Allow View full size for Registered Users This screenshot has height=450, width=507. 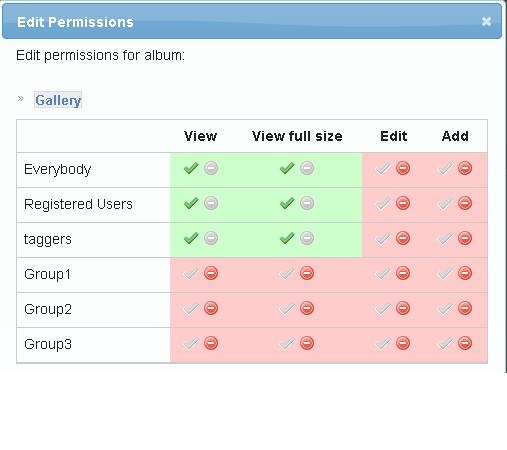pyautogui.click(x=287, y=203)
